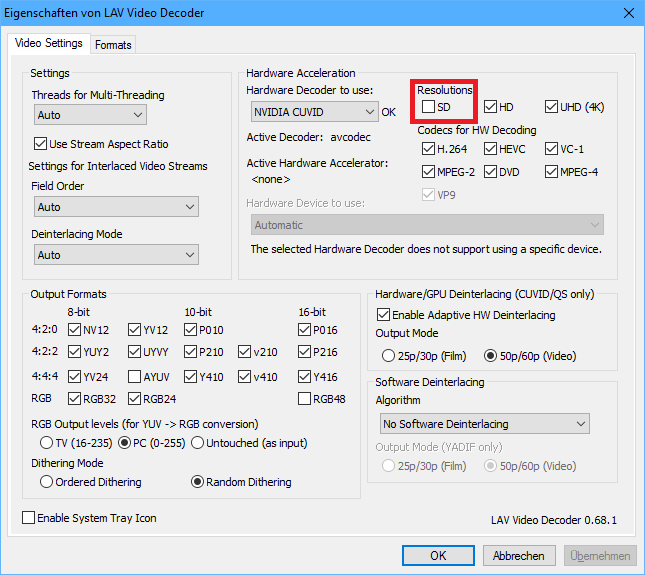Open the Deinterlacing Mode dropdown
This screenshot has width=645, height=575.
[116, 255]
